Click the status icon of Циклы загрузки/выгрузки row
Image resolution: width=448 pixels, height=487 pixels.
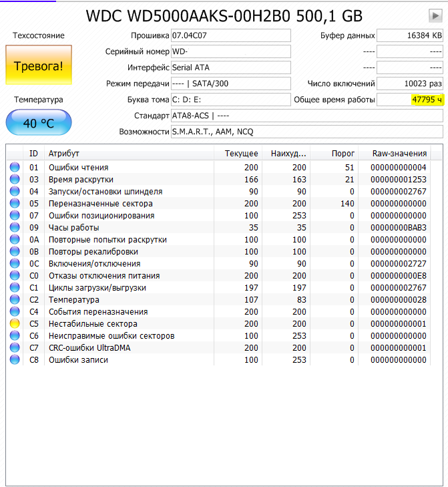tap(15, 288)
